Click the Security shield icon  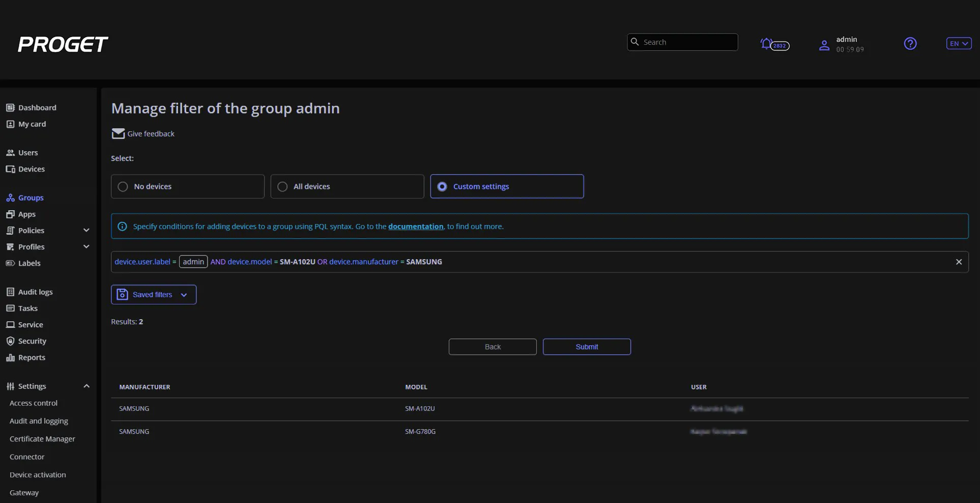[10, 341]
